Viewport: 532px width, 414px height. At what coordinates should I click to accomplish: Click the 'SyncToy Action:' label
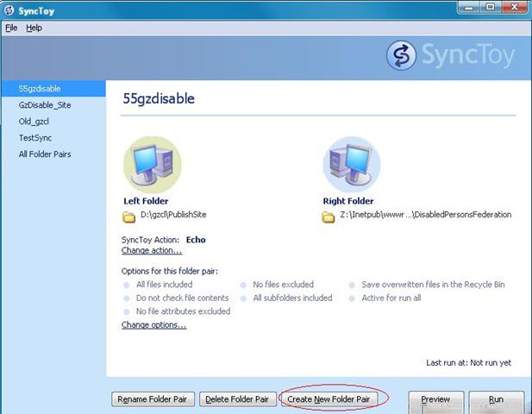(x=150, y=240)
